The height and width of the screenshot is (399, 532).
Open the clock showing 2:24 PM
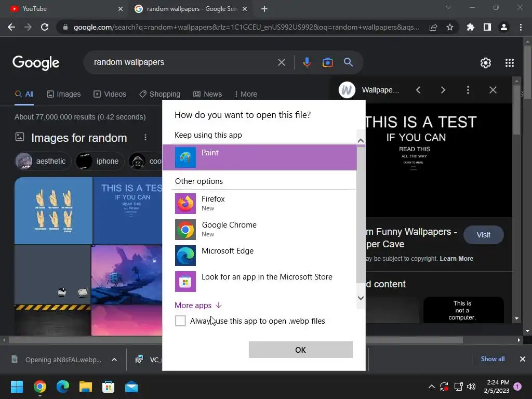click(497, 387)
